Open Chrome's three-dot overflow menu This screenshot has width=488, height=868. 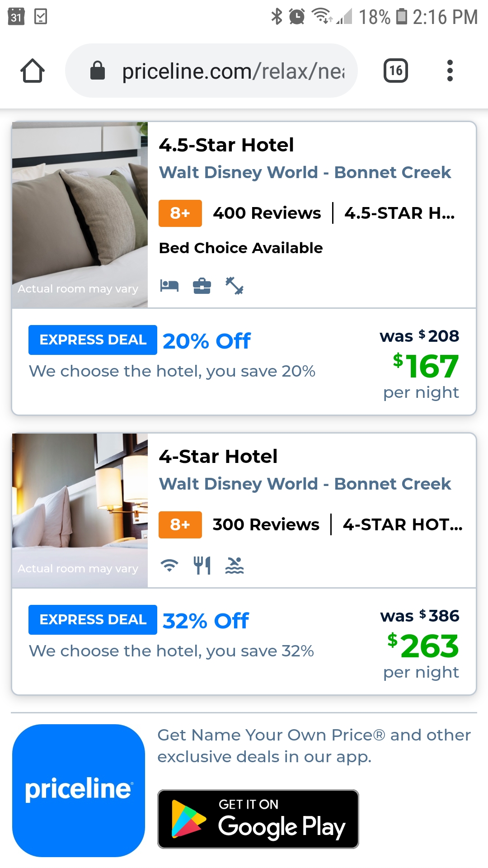(450, 71)
